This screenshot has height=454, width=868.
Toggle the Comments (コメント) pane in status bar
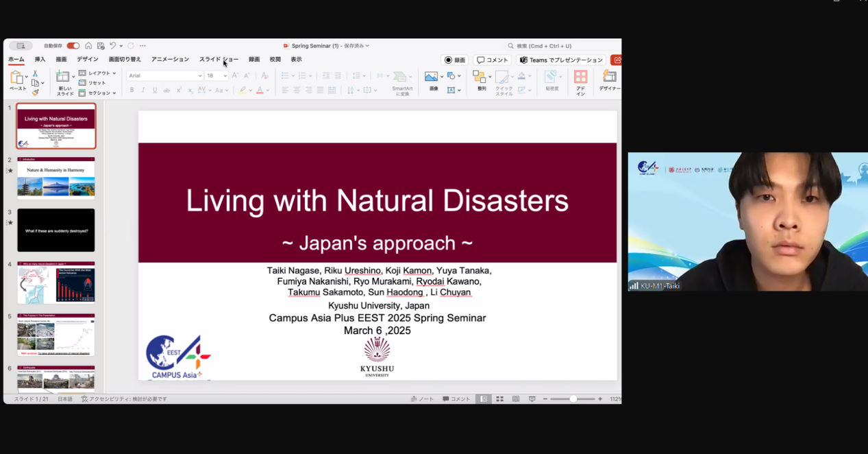click(456, 399)
